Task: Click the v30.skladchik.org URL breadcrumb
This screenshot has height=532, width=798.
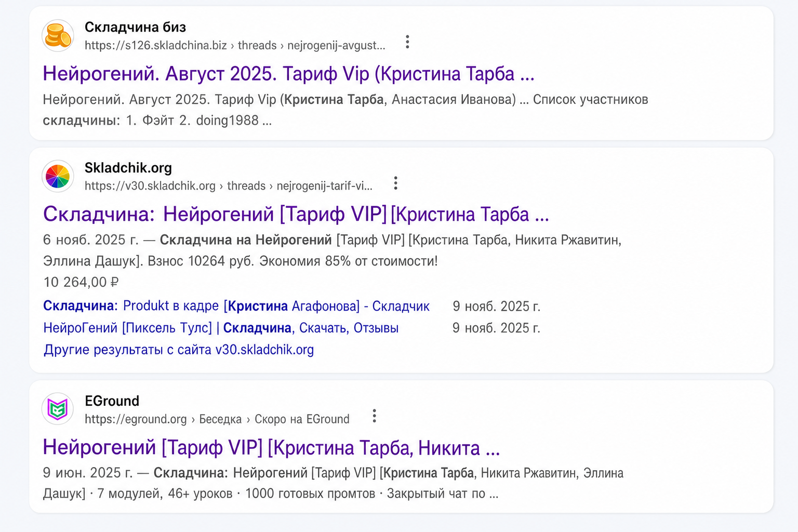Action: 229,185
